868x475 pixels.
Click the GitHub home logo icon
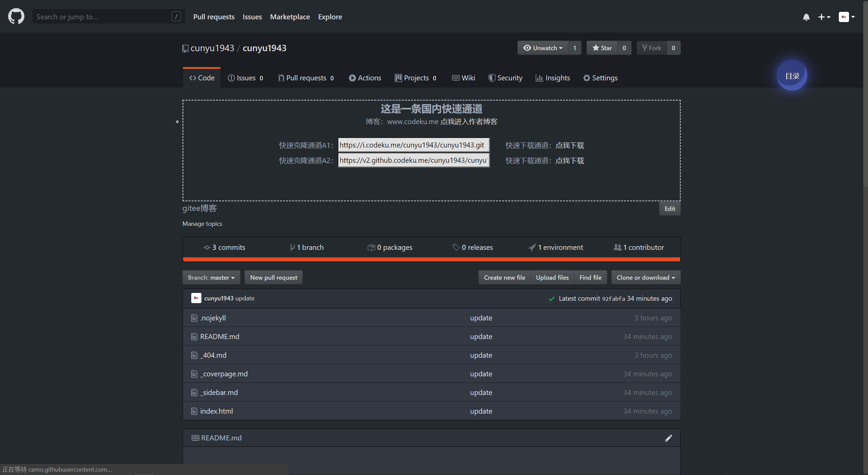16,16
